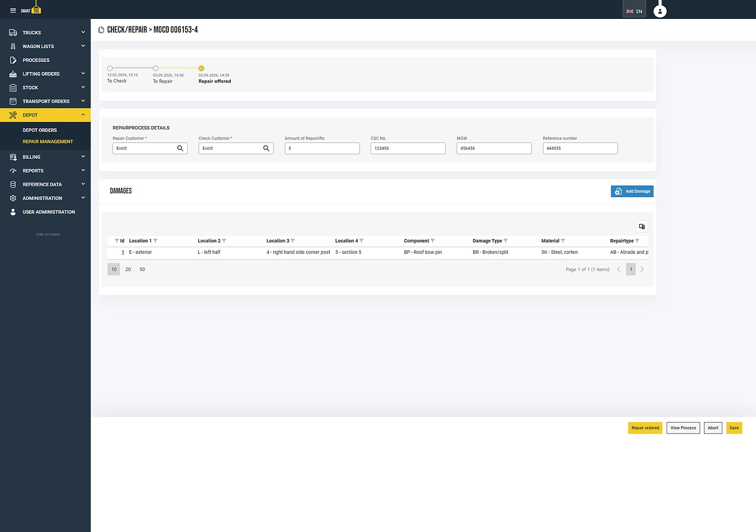Click the Reference Data database icon
Image resolution: width=756 pixels, height=532 pixels.
[13, 185]
